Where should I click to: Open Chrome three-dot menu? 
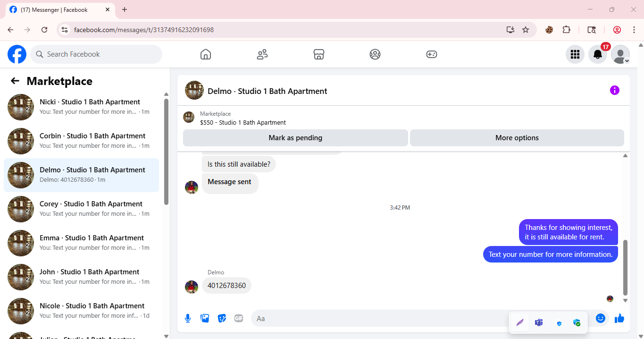tap(634, 30)
